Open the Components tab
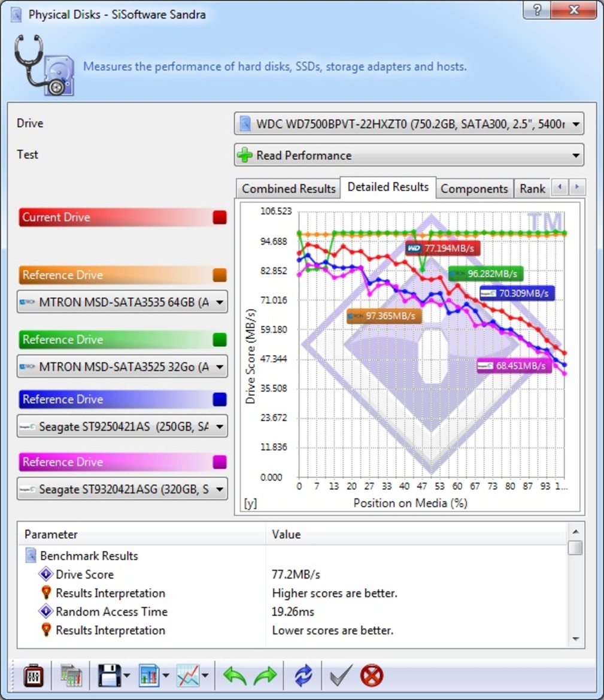604x700 pixels. click(x=474, y=189)
